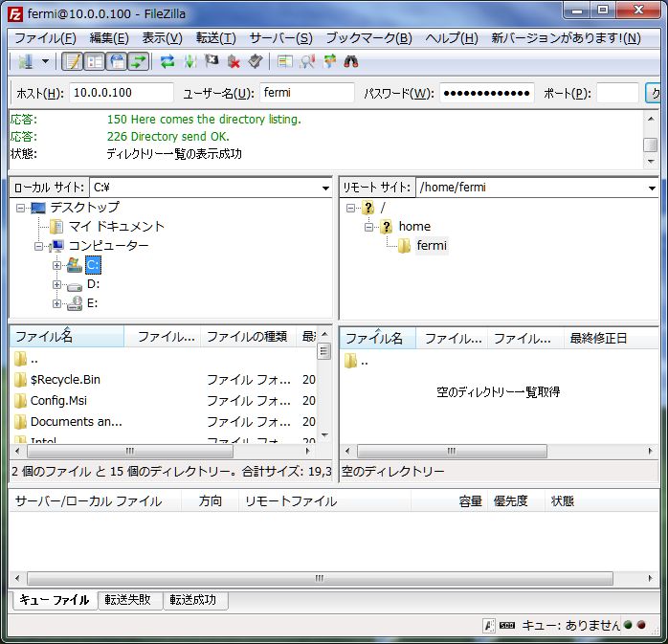Expand the C: drive node
This screenshot has width=668, height=644.
(56, 265)
